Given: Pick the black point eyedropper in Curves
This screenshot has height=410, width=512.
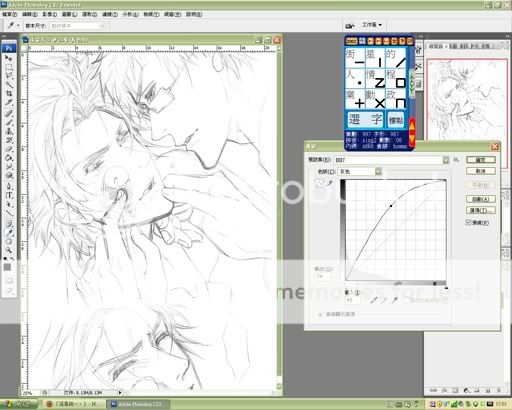Looking at the screenshot, I should coord(374,300).
